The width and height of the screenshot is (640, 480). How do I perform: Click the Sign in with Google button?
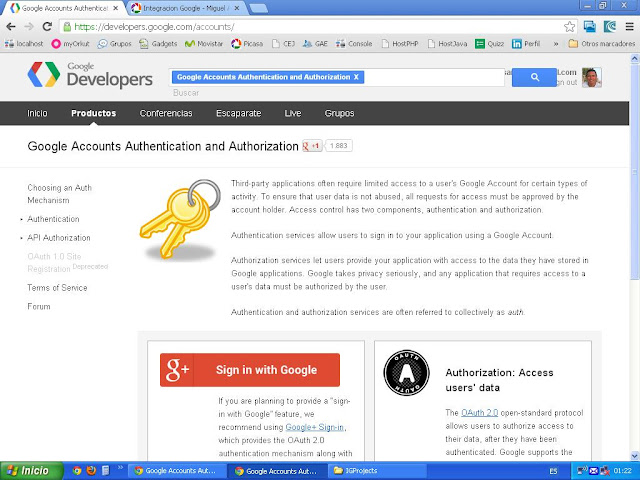250,370
